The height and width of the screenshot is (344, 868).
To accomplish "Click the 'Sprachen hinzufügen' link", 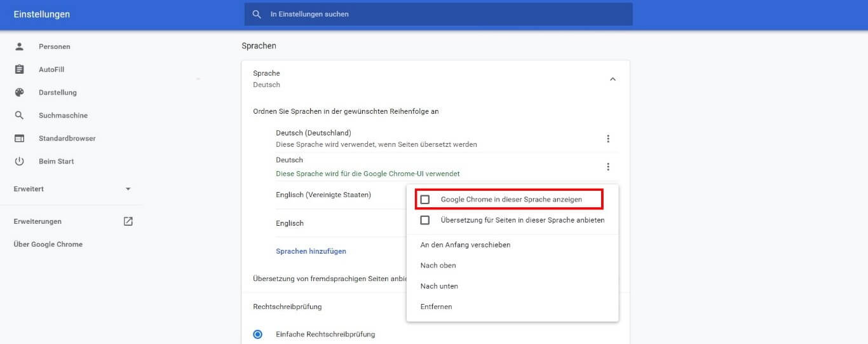I will [311, 251].
